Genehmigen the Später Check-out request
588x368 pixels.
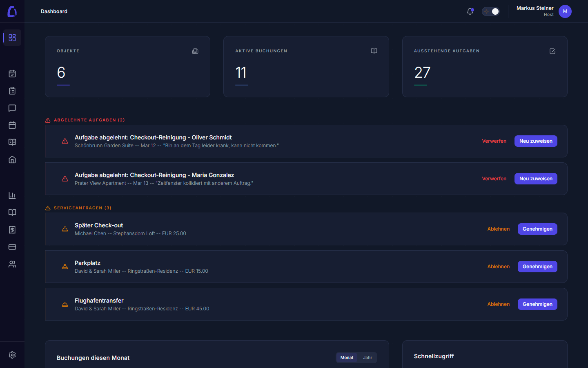(537, 229)
